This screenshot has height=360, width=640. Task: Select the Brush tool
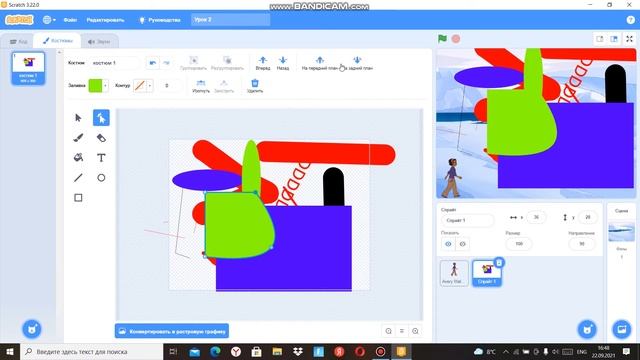pos(78,138)
